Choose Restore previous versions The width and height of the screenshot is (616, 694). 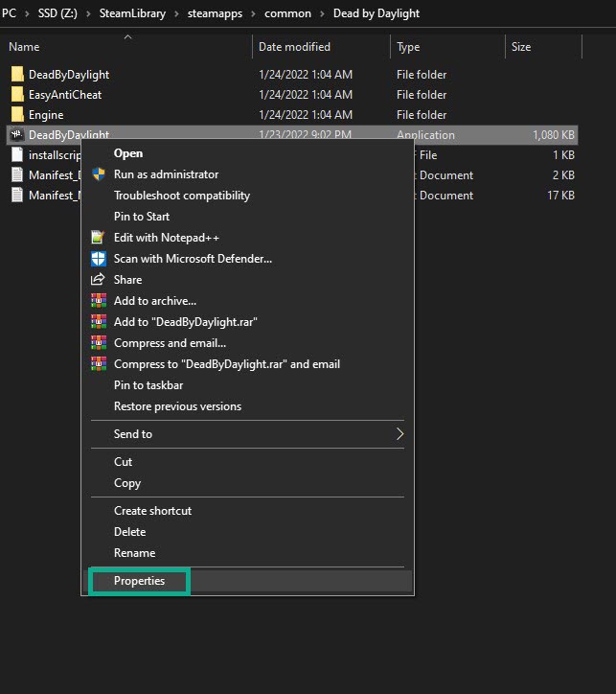pyautogui.click(x=177, y=406)
